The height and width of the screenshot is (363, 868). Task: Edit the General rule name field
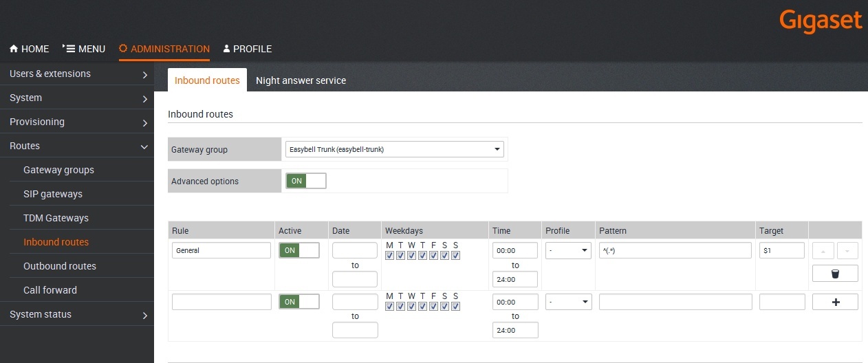[221, 250]
